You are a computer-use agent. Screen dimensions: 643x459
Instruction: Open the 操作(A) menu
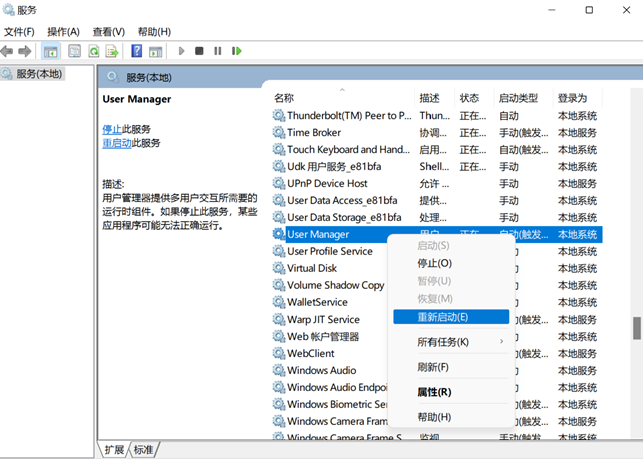[x=63, y=32]
